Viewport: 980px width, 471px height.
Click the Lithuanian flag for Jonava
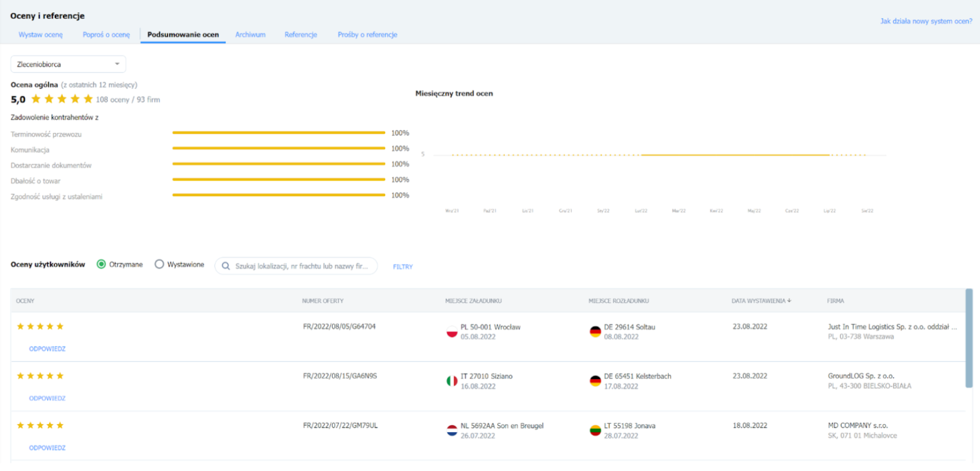coord(595,431)
